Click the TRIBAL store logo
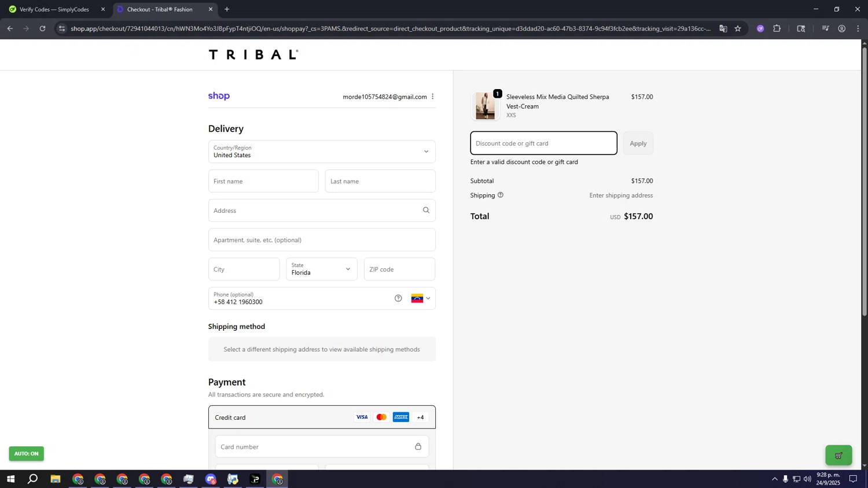Screen dimensions: 868x488 253,54
